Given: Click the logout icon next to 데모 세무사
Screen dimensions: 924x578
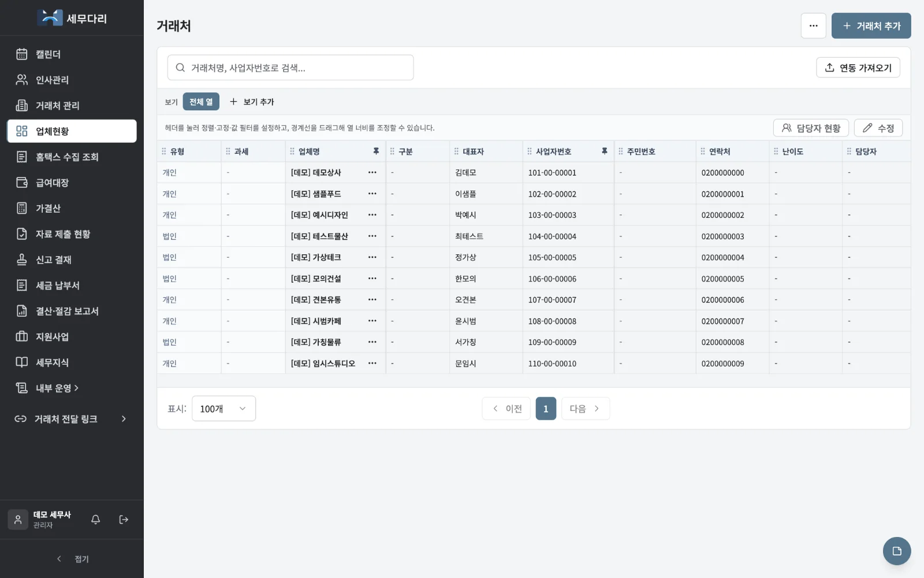Looking at the screenshot, I should [124, 520].
